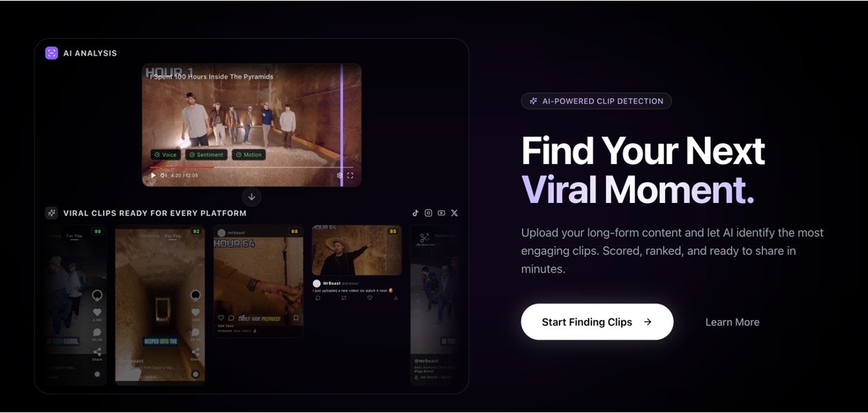Viewport: 868px width, 413px height.
Task: Click the play icon in the video player
Action: (153, 175)
